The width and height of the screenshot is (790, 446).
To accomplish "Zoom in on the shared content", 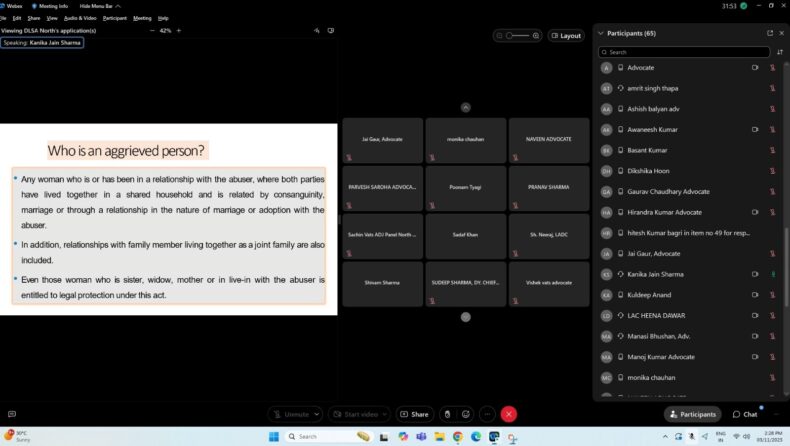I will click(179, 31).
